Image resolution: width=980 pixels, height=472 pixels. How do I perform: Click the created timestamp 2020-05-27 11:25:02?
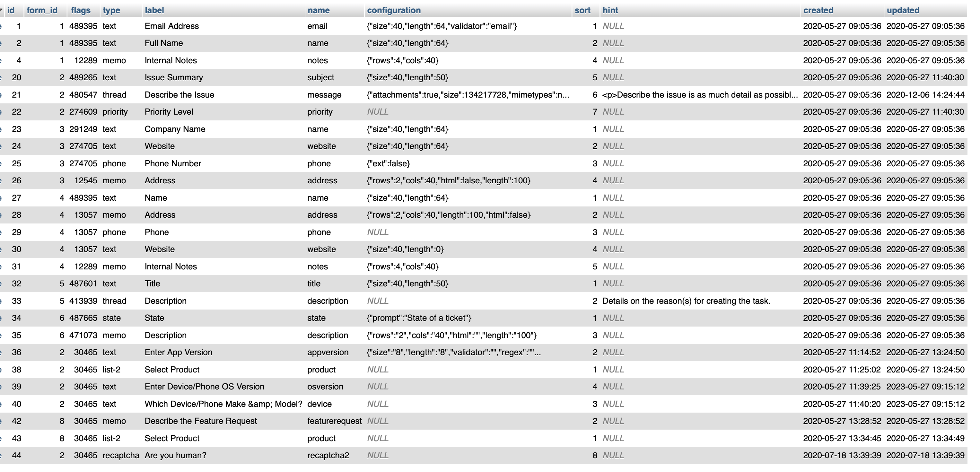tap(842, 370)
